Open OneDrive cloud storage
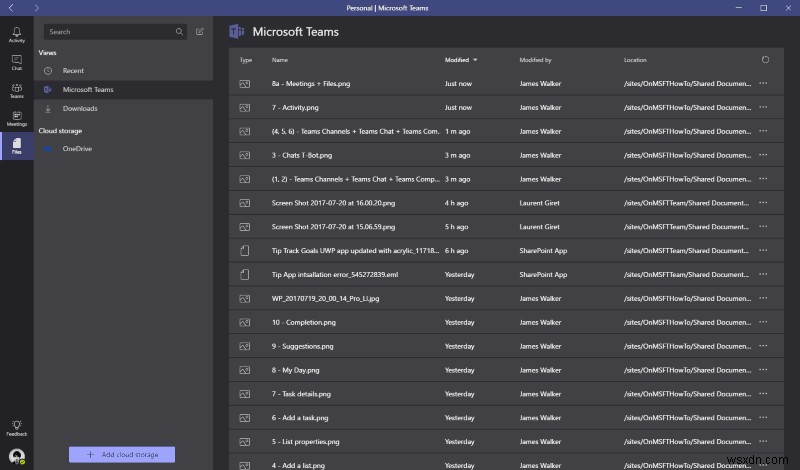The width and height of the screenshot is (800, 470). coord(123,149)
